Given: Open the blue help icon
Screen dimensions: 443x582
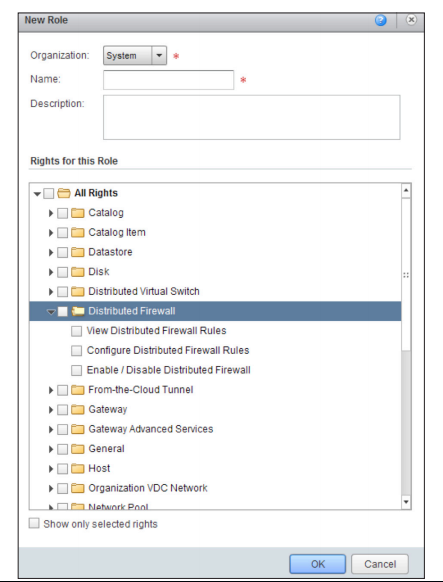Looking at the screenshot, I should coord(380,20).
